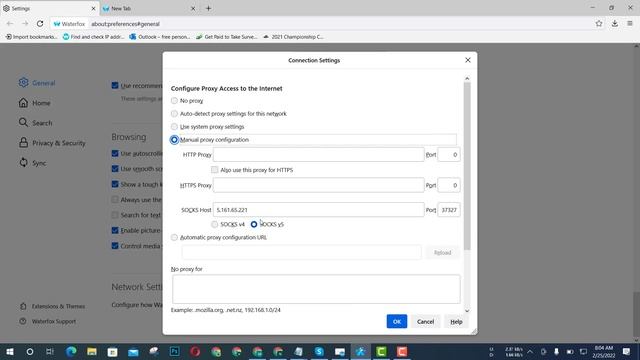This screenshot has width=640, height=360.
Task: Go back with the browser back arrow
Action: click(x=10, y=24)
